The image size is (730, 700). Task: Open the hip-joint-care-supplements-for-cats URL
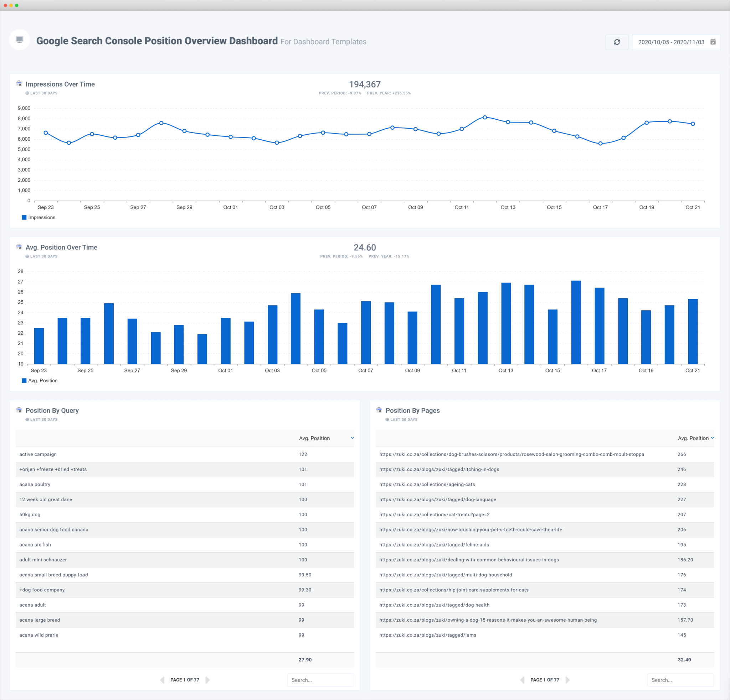pos(454,590)
